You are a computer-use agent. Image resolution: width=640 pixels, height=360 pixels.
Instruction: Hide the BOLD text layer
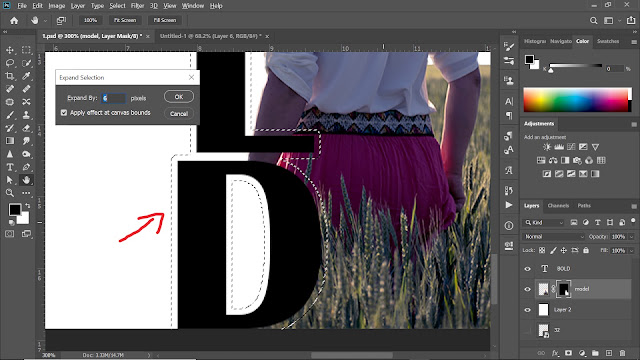coord(527,269)
